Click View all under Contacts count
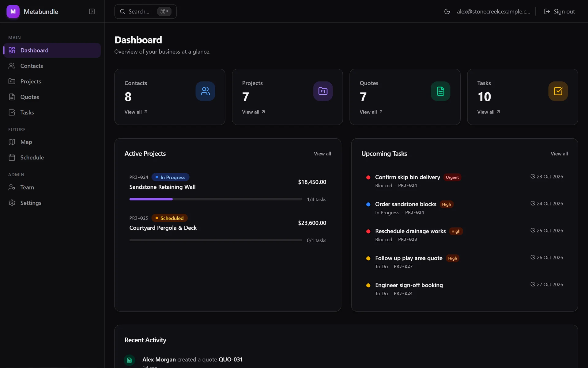The height and width of the screenshot is (368, 588). click(x=136, y=112)
